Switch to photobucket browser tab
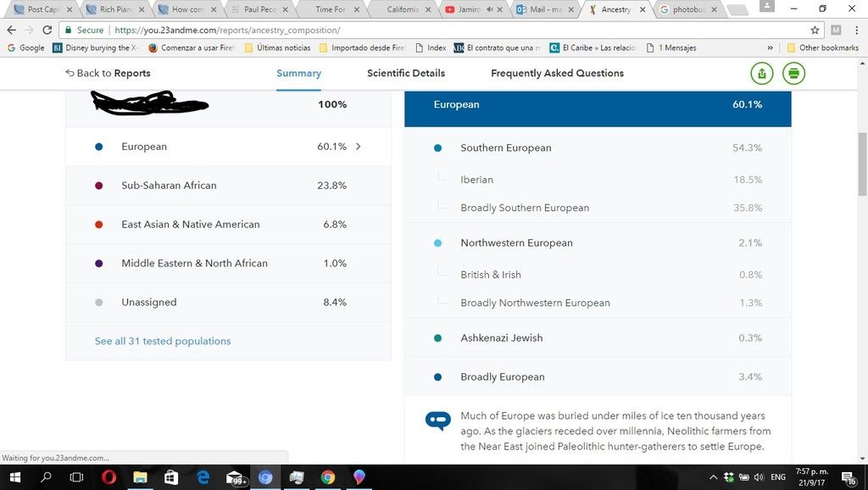The width and height of the screenshot is (868, 490). pyautogui.click(x=687, y=9)
